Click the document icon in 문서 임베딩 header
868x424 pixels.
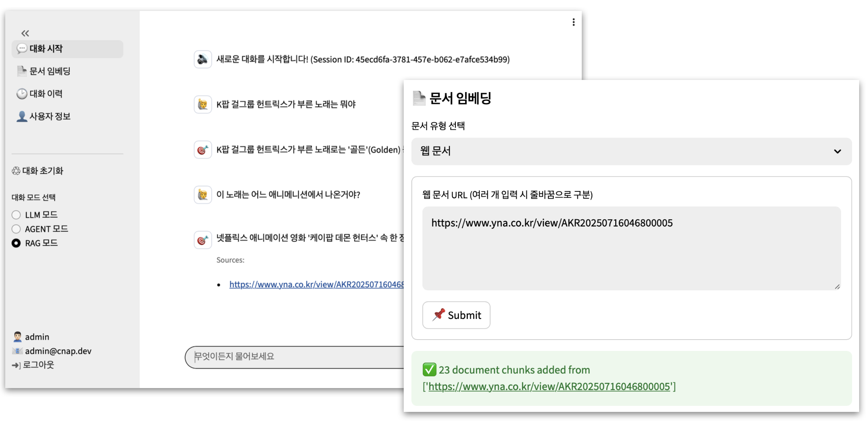point(419,98)
